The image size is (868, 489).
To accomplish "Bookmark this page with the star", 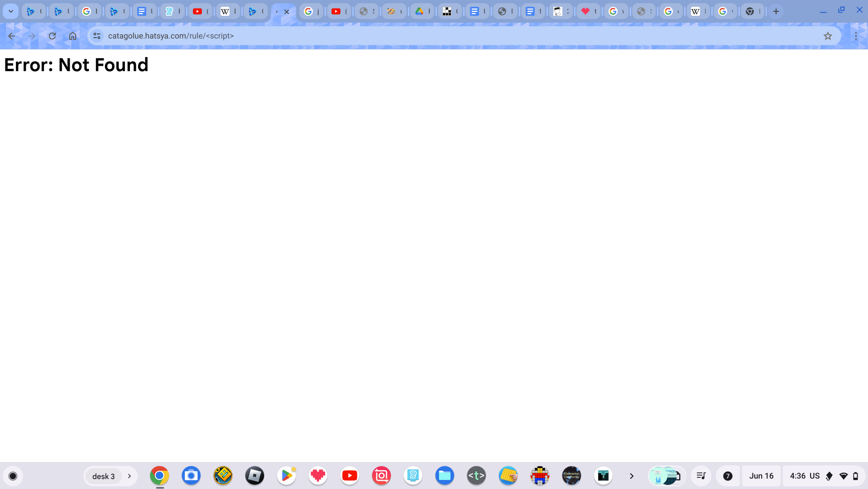I will (x=828, y=36).
